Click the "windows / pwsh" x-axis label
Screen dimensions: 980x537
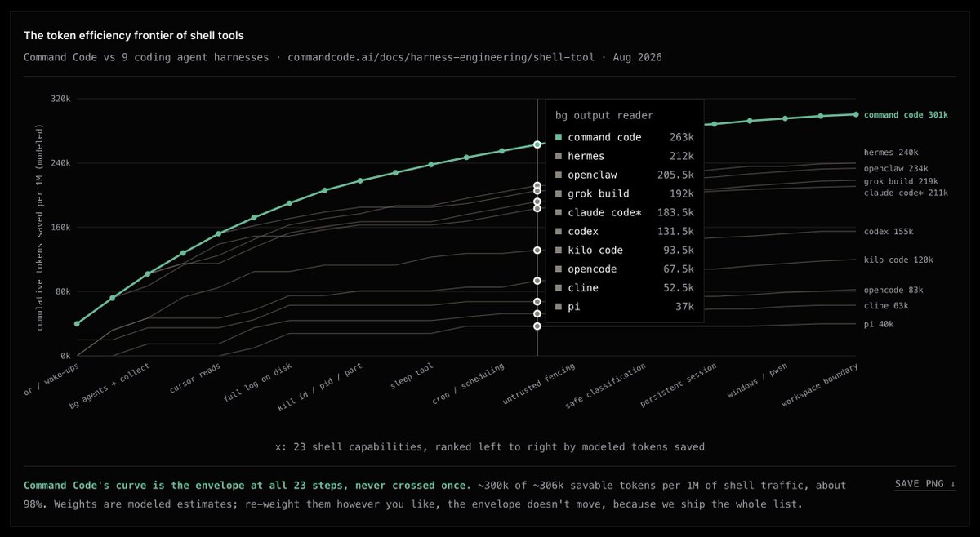759,380
